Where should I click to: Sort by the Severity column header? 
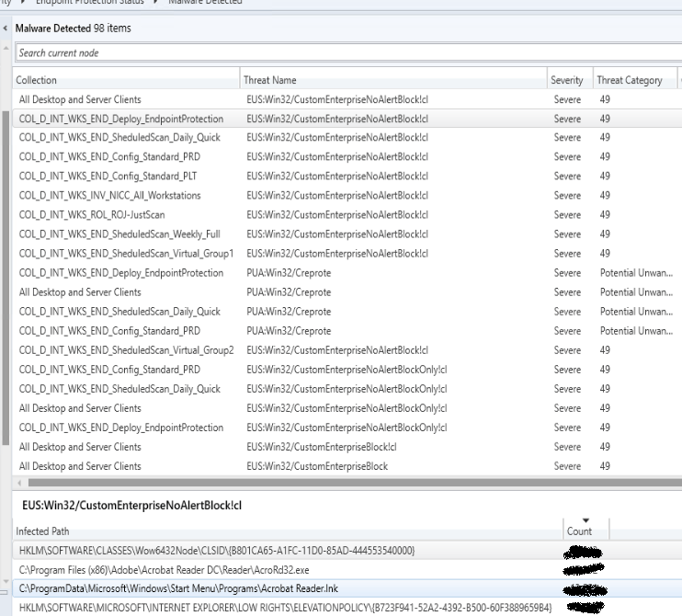569,80
